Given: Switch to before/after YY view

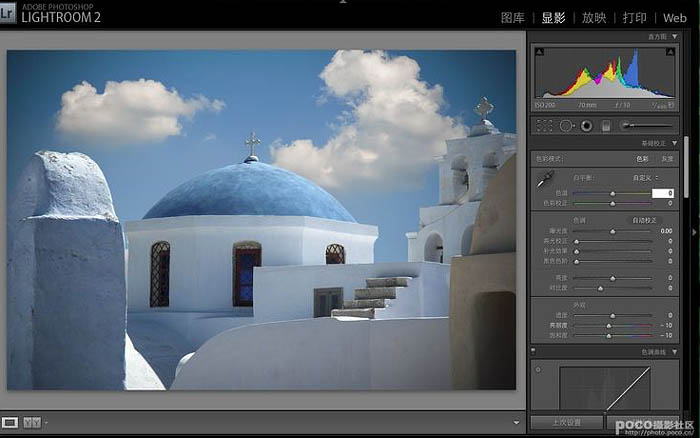Looking at the screenshot, I should tap(31, 422).
